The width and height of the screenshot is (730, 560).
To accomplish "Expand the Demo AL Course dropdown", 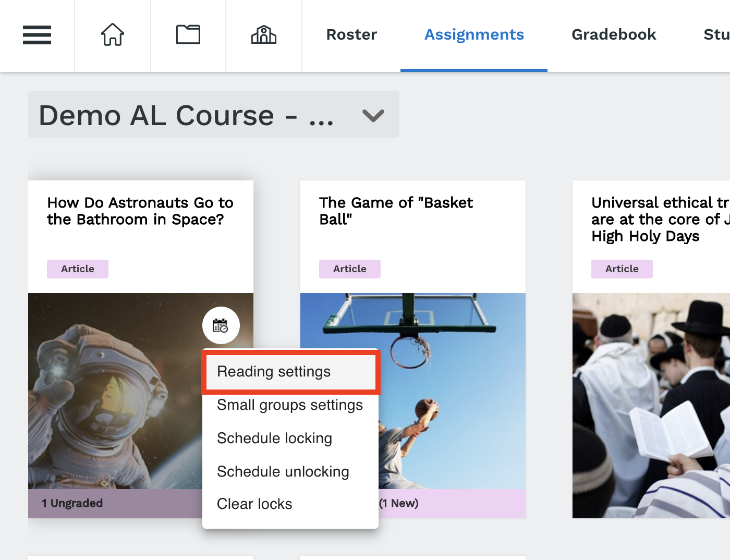I will pos(214,114).
